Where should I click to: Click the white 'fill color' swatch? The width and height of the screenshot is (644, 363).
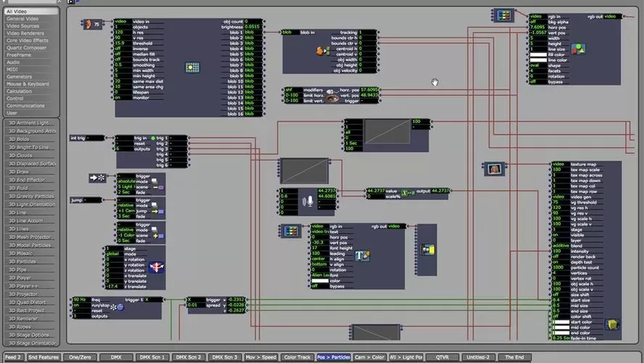(537, 54)
